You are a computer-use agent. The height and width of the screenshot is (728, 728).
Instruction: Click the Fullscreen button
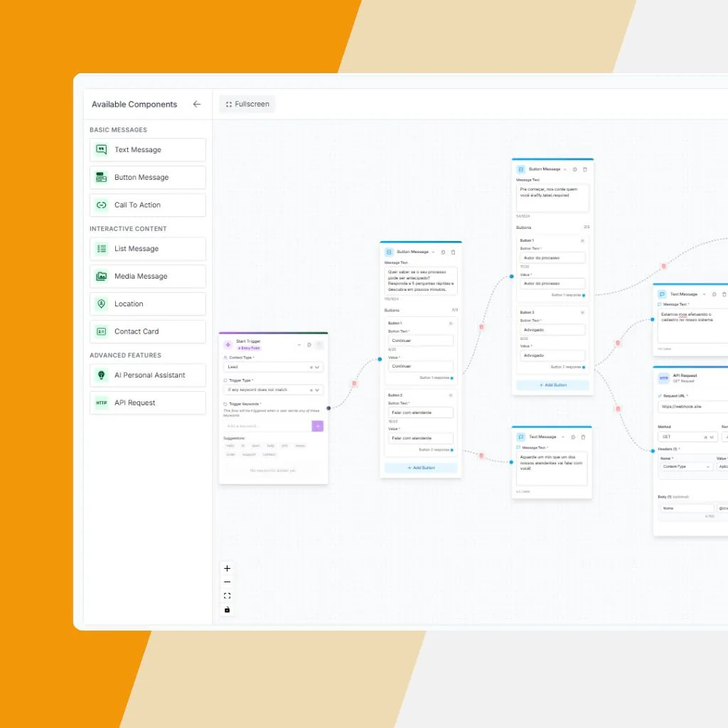(247, 105)
